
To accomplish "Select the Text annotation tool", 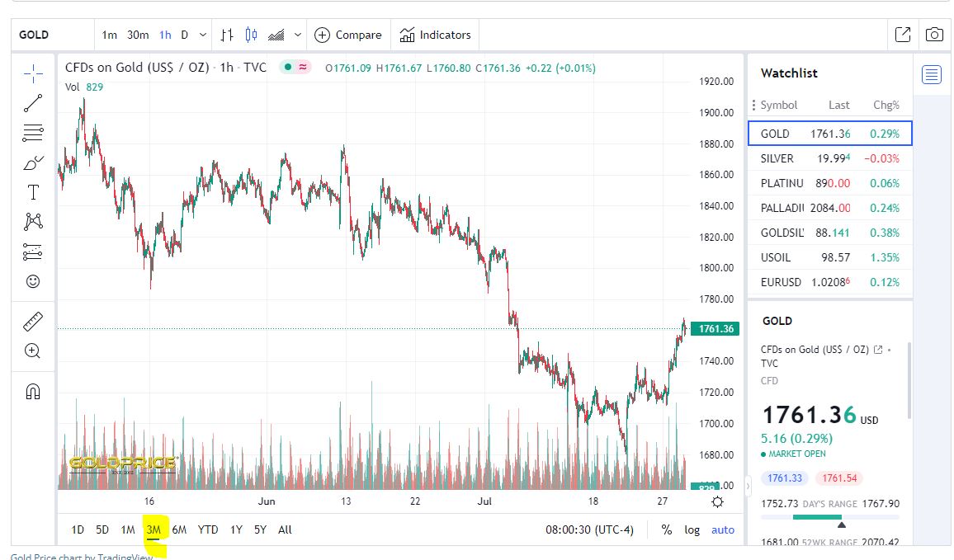I will click(33, 192).
